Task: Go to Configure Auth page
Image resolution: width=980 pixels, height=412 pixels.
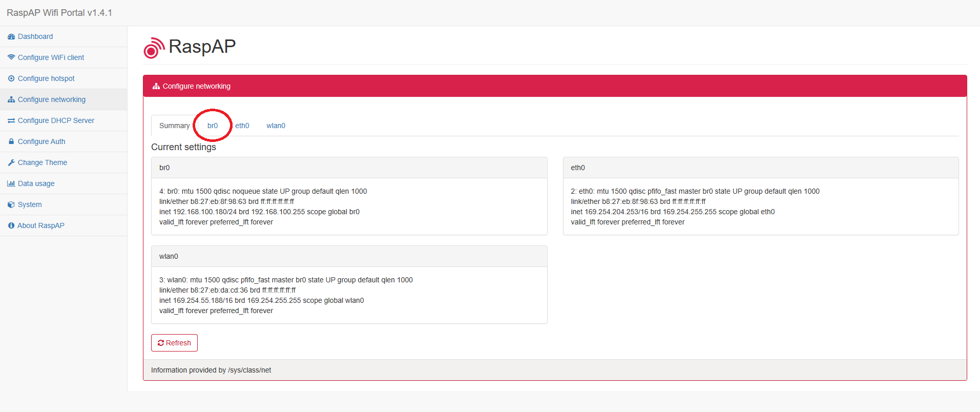Action: [x=41, y=141]
